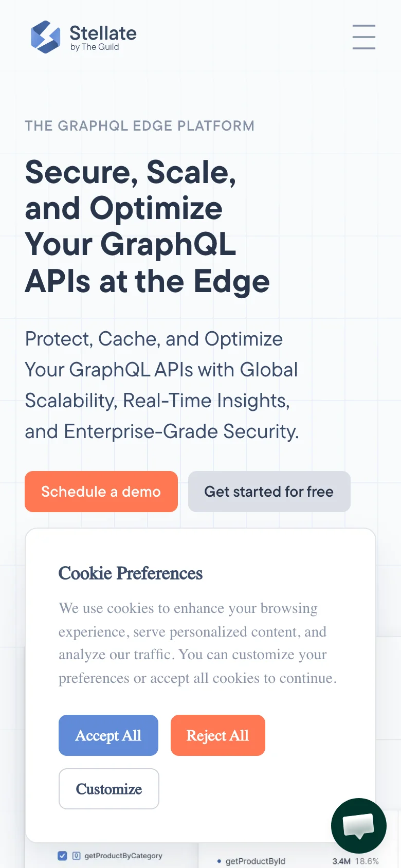Click the getProductById legend entry
The width and height of the screenshot is (401, 868).
click(255, 861)
